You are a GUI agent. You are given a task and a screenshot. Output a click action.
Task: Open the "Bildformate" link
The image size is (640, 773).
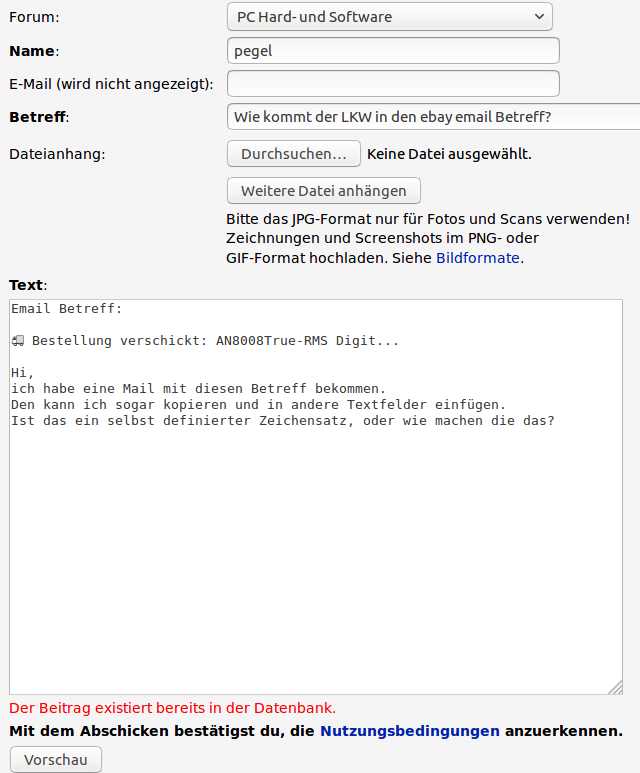coord(478,257)
